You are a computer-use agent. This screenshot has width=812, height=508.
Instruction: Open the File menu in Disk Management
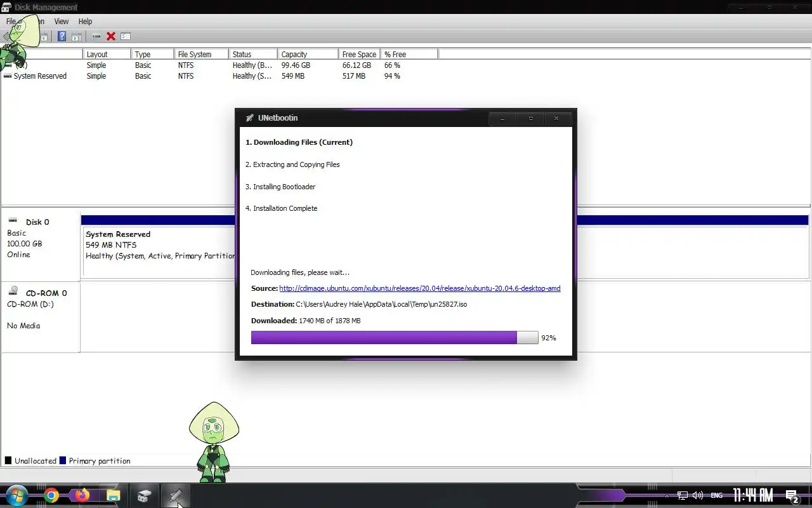[x=11, y=22]
